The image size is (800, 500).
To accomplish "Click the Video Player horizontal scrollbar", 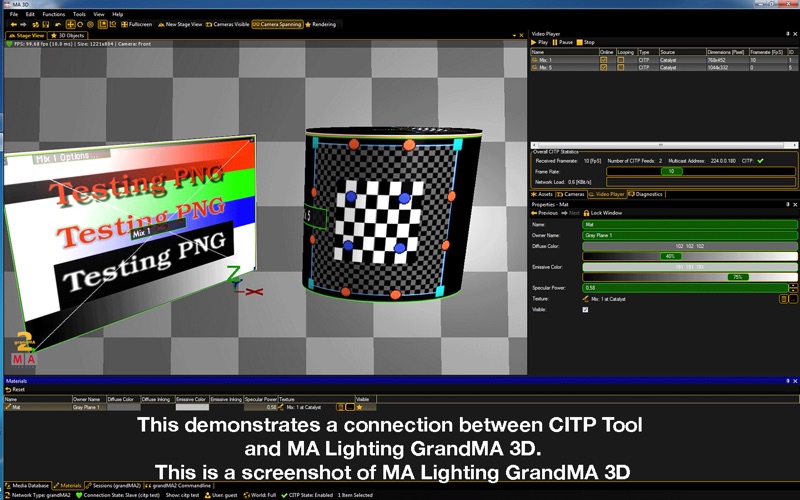I will pyautogui.click(x=664, y=145).
